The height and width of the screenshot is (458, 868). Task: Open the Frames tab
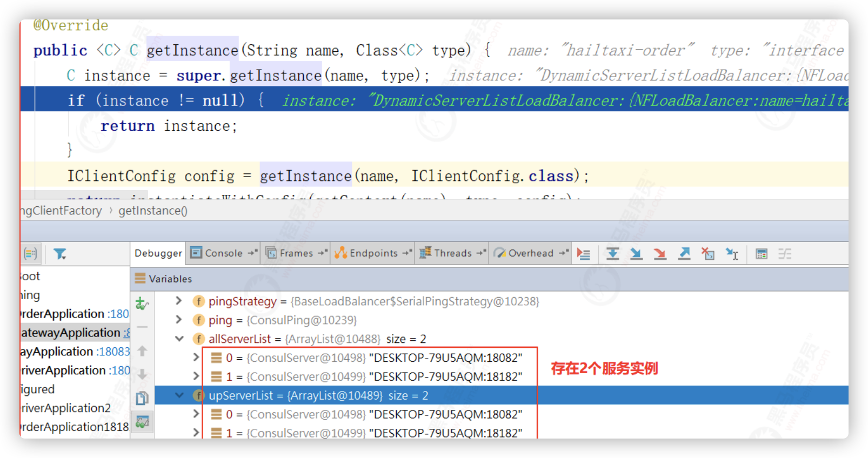(x=296, y=253)
